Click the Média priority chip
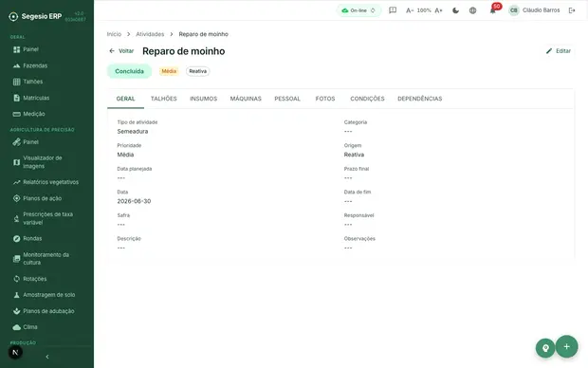Screen dimensions: 588x368 (x=169, y=71)
